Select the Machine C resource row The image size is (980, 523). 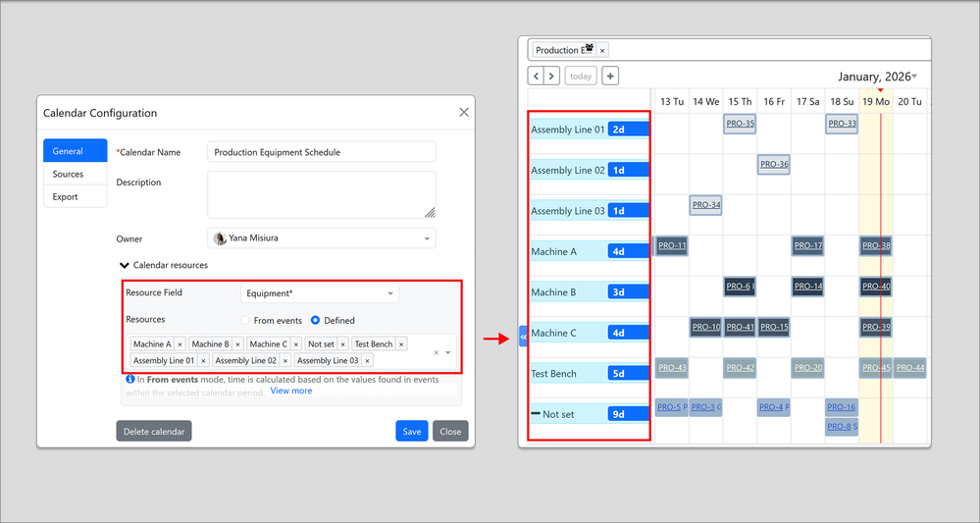590,333
